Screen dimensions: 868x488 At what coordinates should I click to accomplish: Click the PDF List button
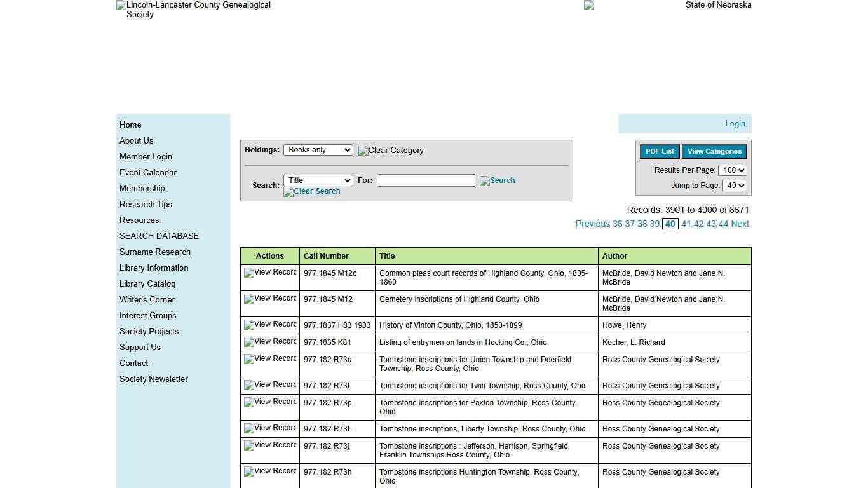659,151
